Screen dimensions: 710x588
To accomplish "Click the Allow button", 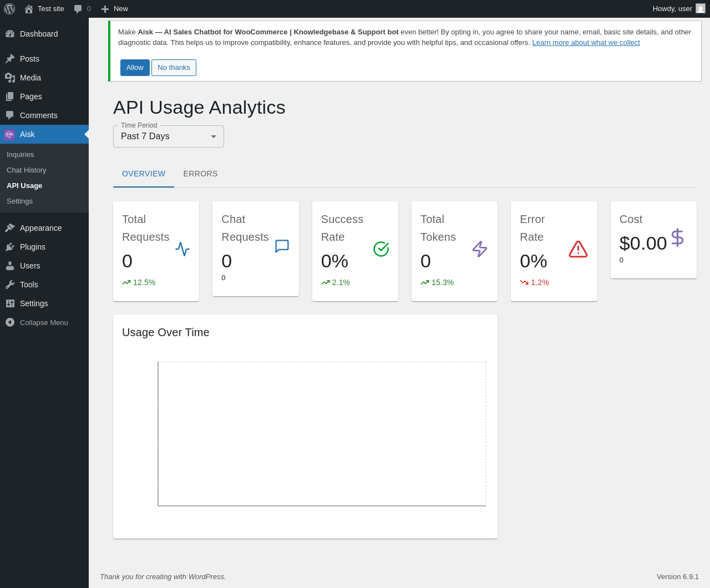I will (135, 68).
